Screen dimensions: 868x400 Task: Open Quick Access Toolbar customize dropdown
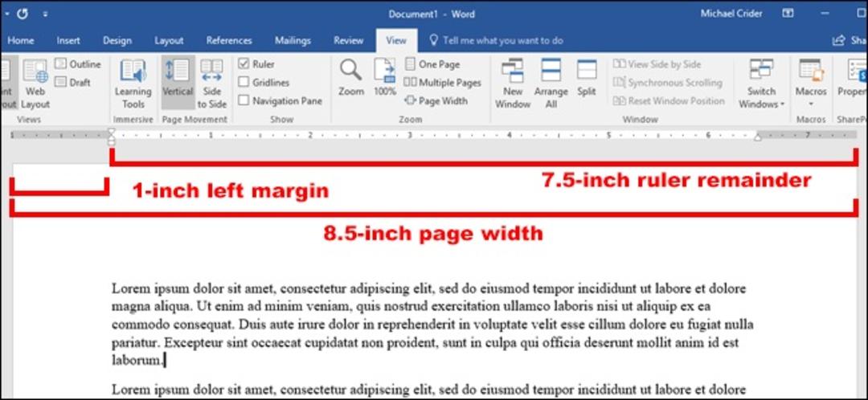(x=45, y=14)
